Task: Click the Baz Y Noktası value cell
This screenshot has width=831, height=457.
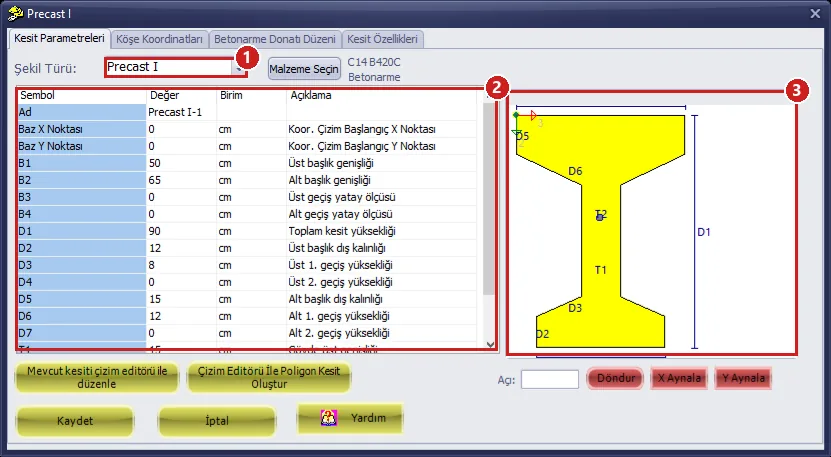Action: coord(181,146)
